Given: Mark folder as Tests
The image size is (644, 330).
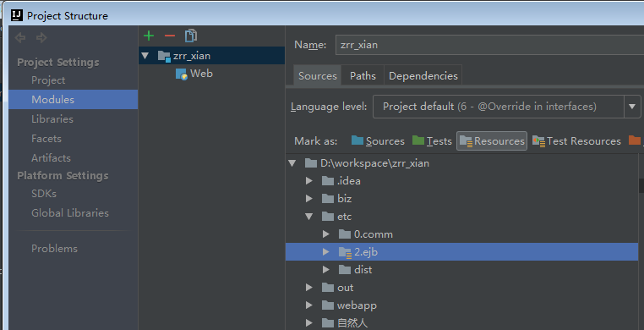Looking at the screenshot, I should point(432,141).
